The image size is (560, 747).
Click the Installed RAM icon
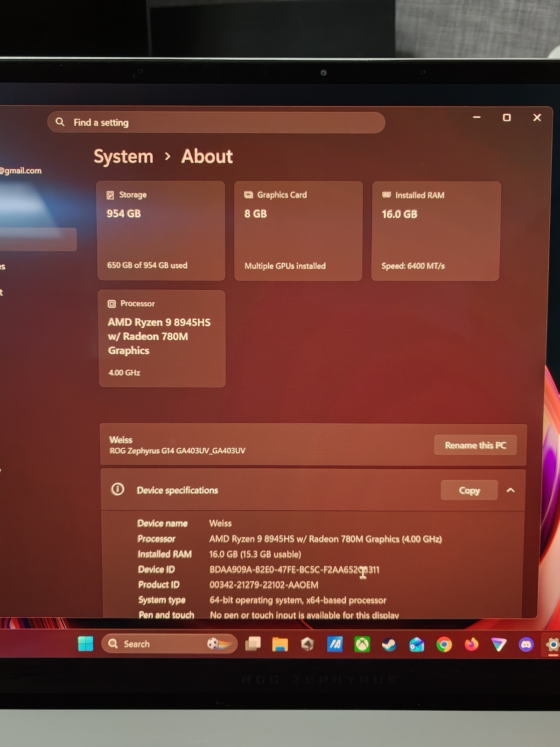[x=386, y=195]
